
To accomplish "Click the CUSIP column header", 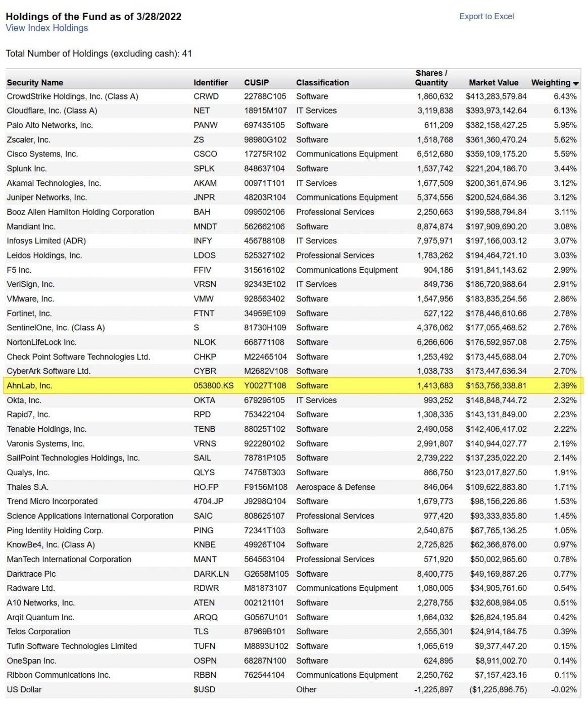I will tap(256, 83).
